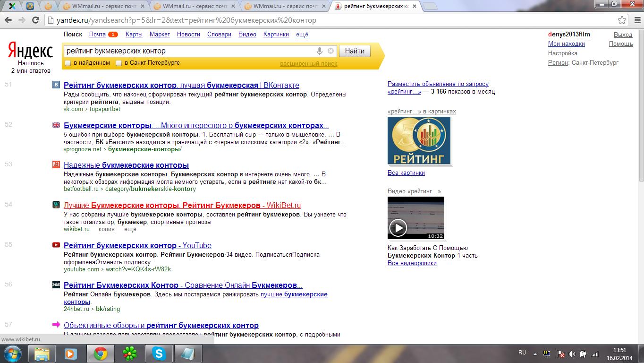Open Skype from the taskbar
The height and width of the screenshot is (363, 644).
[159, 354]
